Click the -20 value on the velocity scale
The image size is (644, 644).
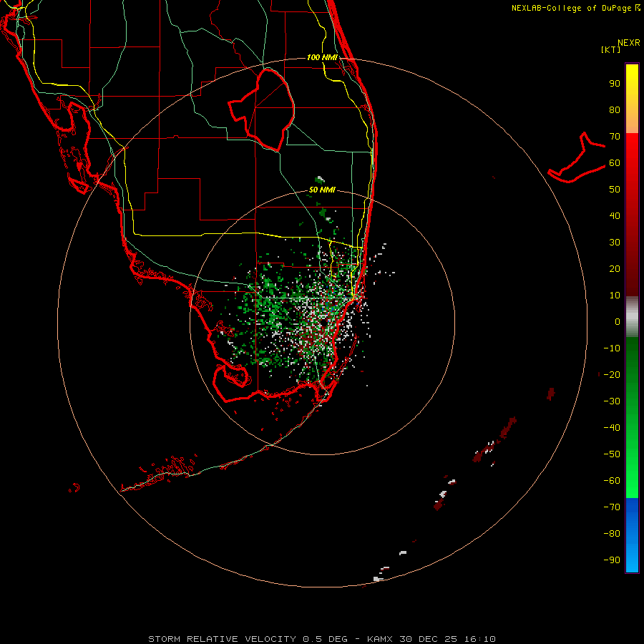tap(612, 374)
